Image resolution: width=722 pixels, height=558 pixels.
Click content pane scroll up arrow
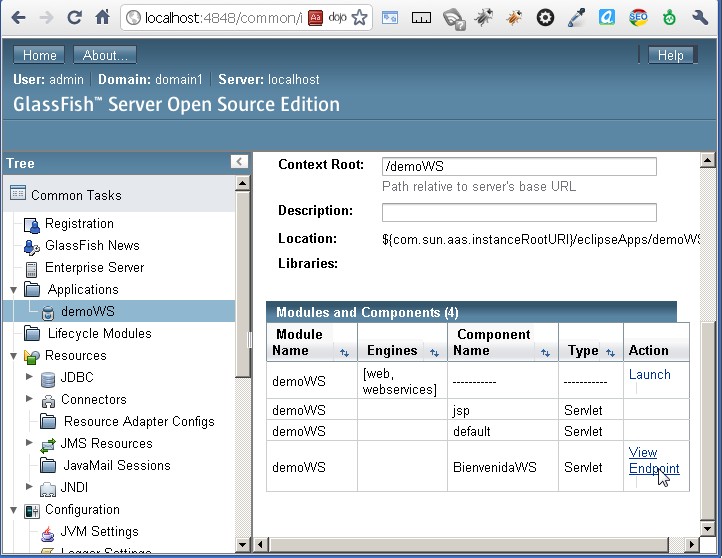[707, 160]
